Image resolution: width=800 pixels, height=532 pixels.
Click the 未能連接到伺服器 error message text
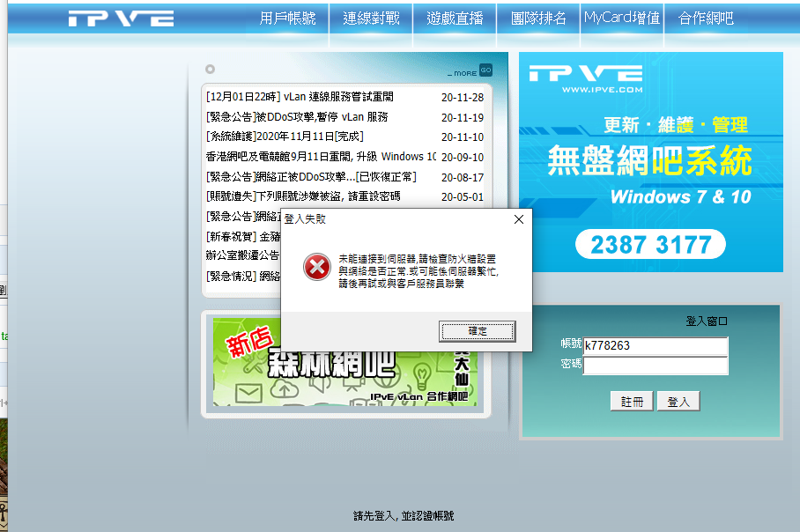coord(419,271)
